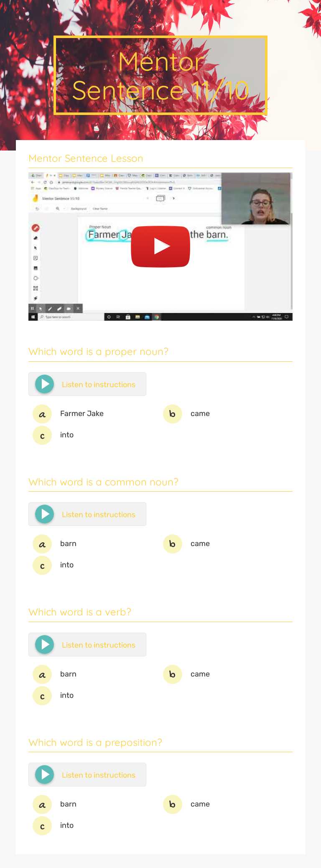This screenshot has height=868, width=321.
Task: Click the "Mentor Sentence 11/10" title banner
Action: [160, 76]
